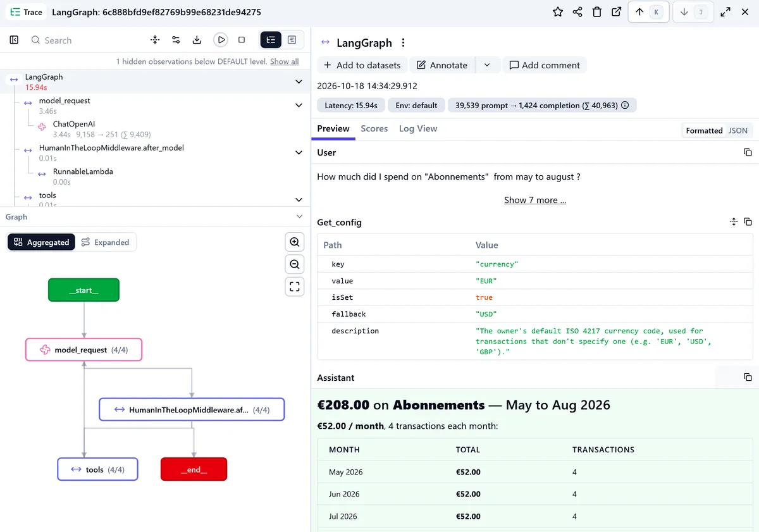This screenshot has height=532, width=759.
Task: Click the Latency: 15.94s badge
Action: pyautogui.click(x=351, y=106)
